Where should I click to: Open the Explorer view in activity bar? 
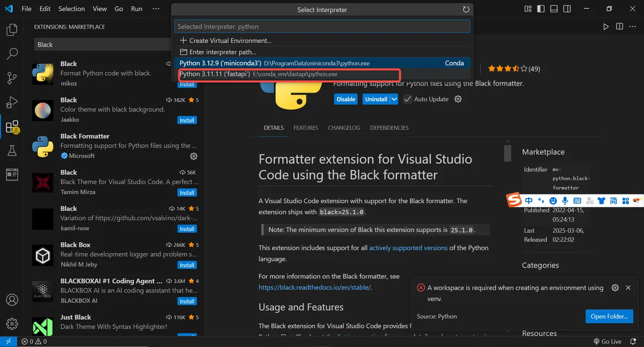pyautogui.click(x=12, y=30)
